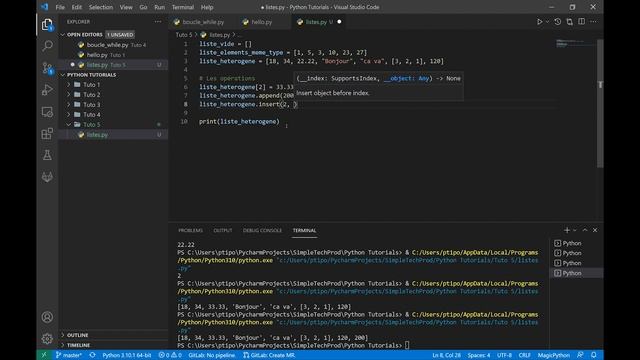Image resolution: width=640 pixels, height=360 pixels.
Task: Run the Python file with play icon
Action: pyautogui.click(x=540, y=22)
